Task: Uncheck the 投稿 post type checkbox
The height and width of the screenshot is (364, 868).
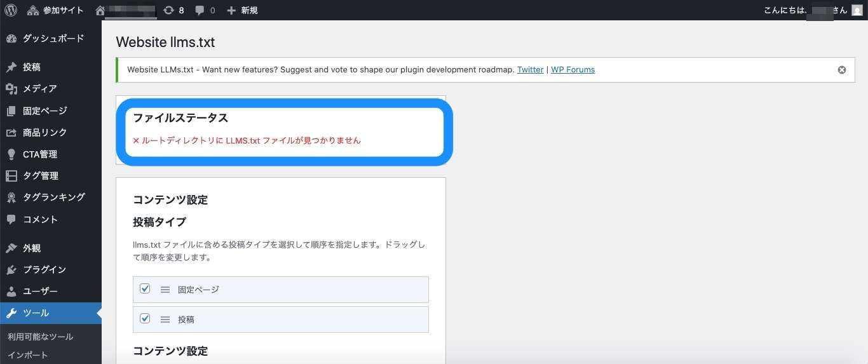Action: [x=145, y=318]
